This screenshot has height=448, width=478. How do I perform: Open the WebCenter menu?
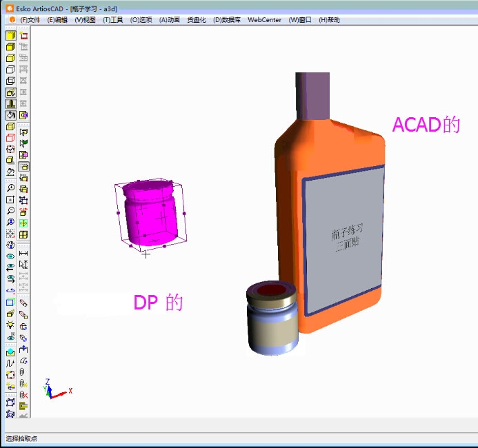coord(264,20)
